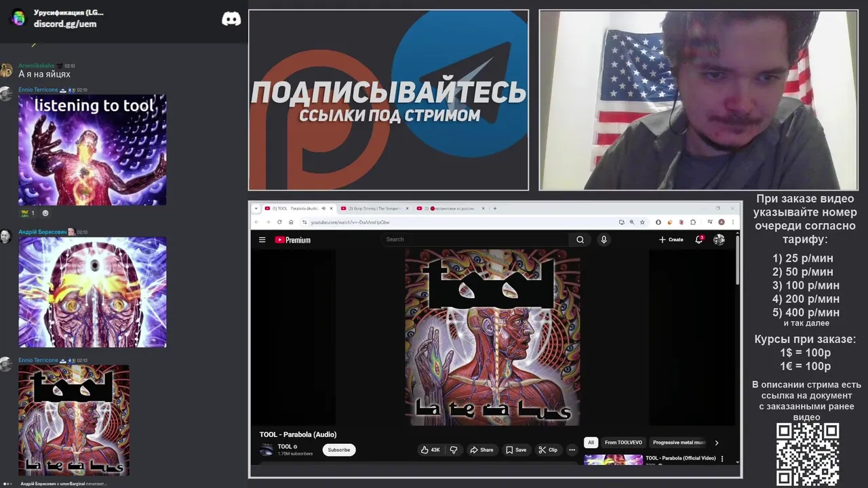The image size is (868, 488).
Task: Reload the YouTube page
Action: pos(279,222)
